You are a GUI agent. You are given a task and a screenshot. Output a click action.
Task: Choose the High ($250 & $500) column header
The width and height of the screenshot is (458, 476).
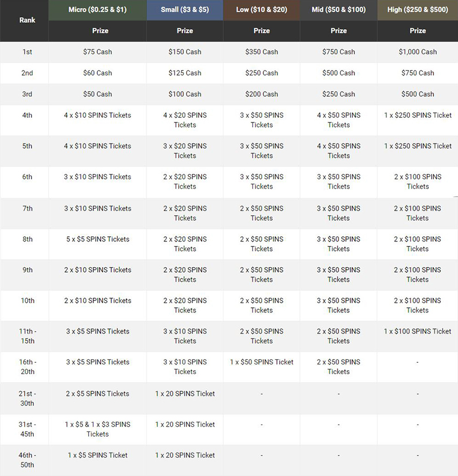(x=417, y=10)
